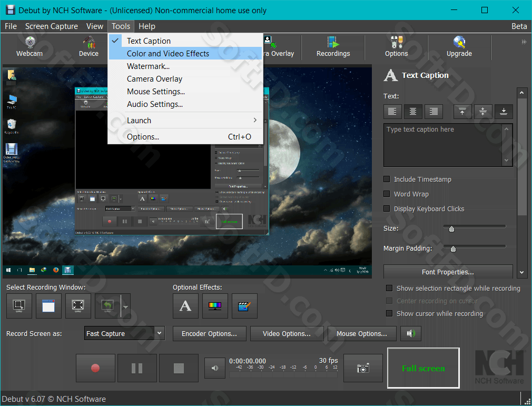
Task: Open Mouse Settings... menu item
Action: [185, 91]
